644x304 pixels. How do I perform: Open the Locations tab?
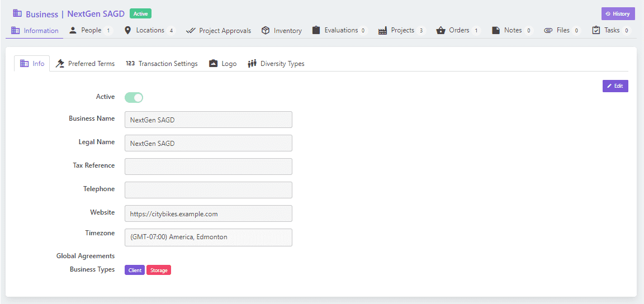pos(150,30)
